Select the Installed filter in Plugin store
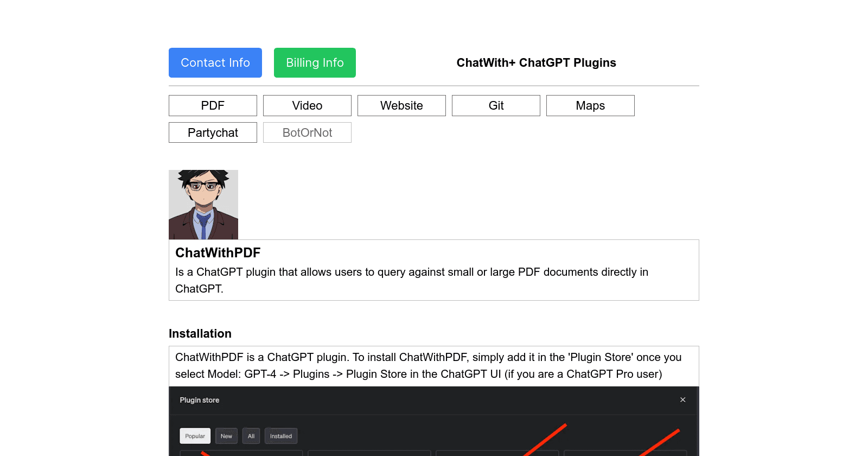The height and width of the screenshot is (456, 868). [281, 436]
